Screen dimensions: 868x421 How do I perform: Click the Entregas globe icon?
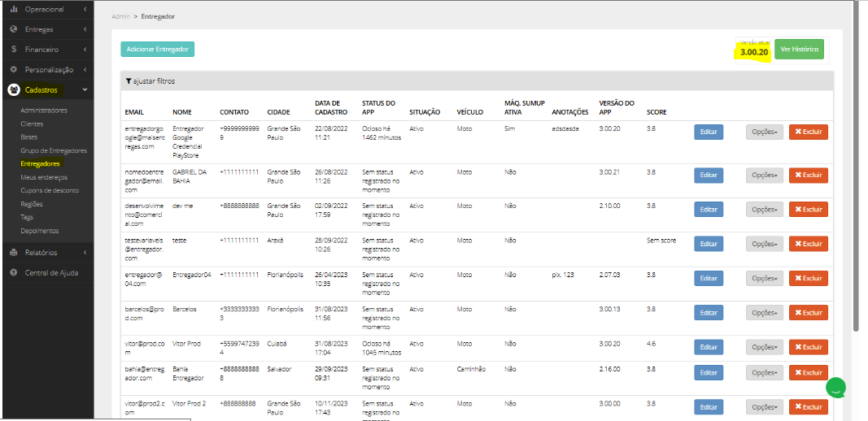[x=14, y=29]
